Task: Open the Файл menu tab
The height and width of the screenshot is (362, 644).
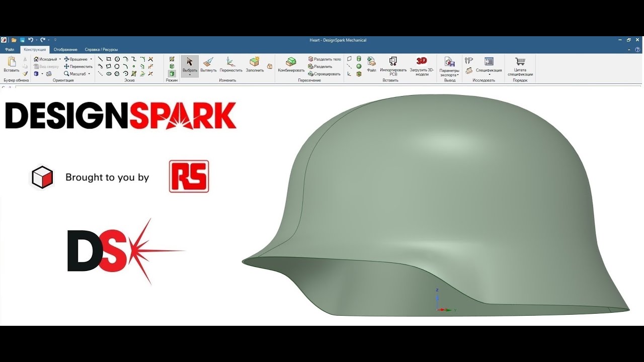Action: tap(10, 49)
